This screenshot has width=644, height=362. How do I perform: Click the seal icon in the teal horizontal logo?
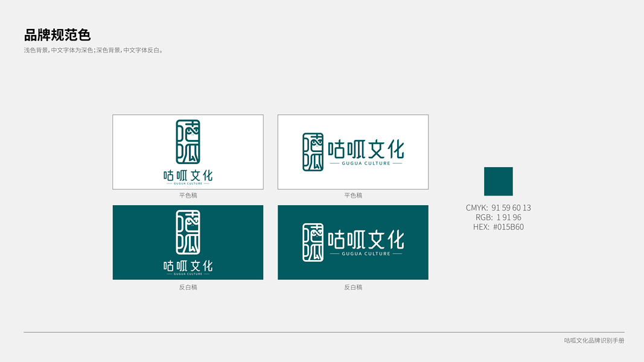(x=313, y=243)
